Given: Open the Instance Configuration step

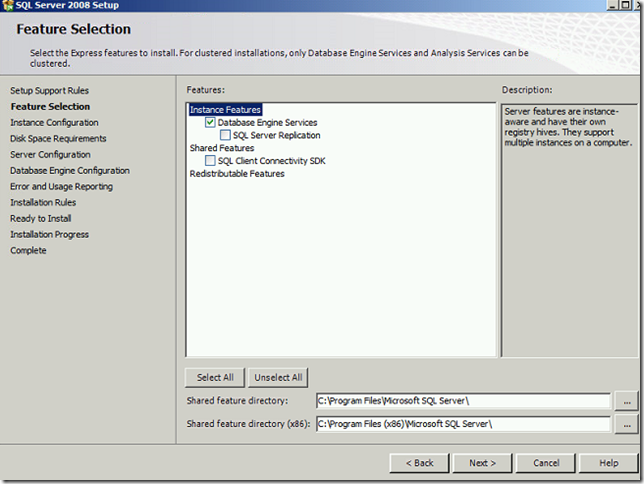Looking at the screenshot, I should coord(54,122).
